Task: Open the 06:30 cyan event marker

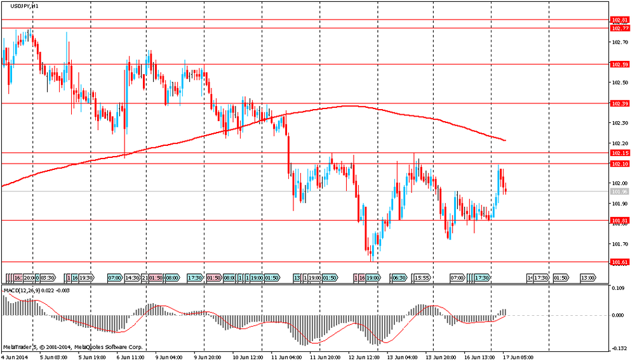Action: pos(399,278)
